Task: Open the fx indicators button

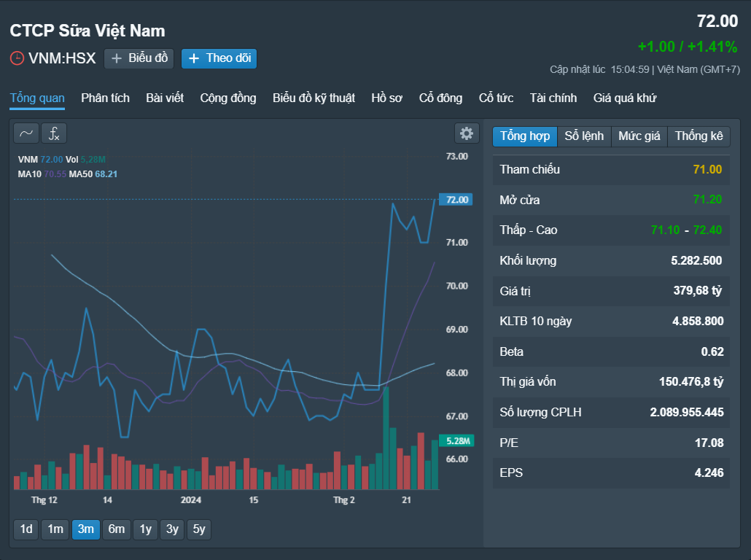Action: click(x=54, y=133)
